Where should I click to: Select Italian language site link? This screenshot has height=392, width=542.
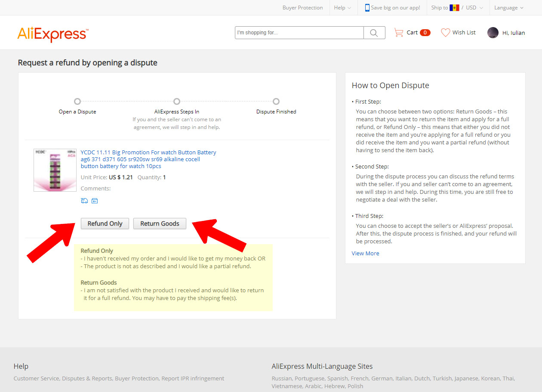point(403,379)
